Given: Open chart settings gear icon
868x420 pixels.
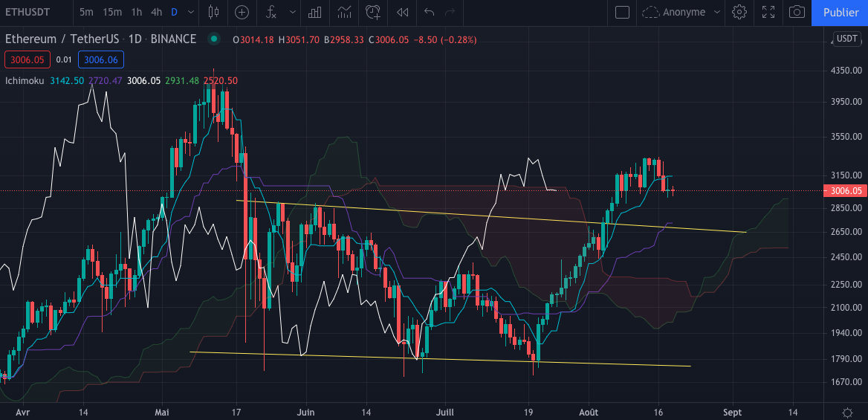Looking at the screenshot, I should tap(739, 12).
